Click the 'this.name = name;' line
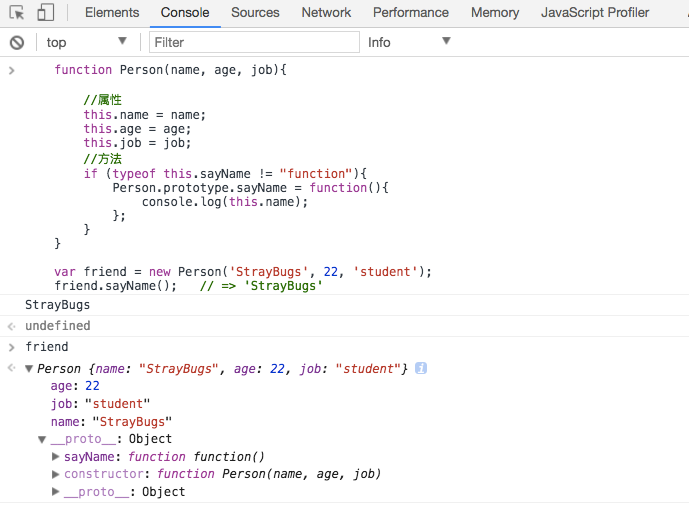Screen dimensions: 689x505 pyautogui.click(x=145, y=115)
